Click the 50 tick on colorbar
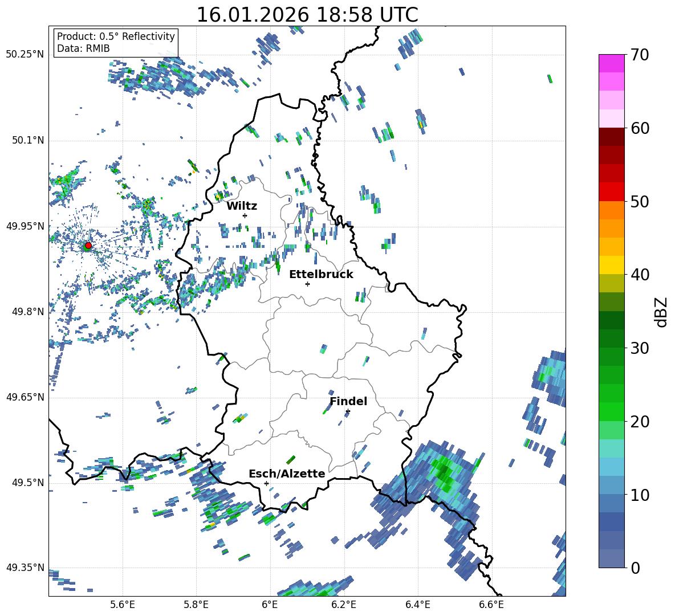 click(640, 201)
